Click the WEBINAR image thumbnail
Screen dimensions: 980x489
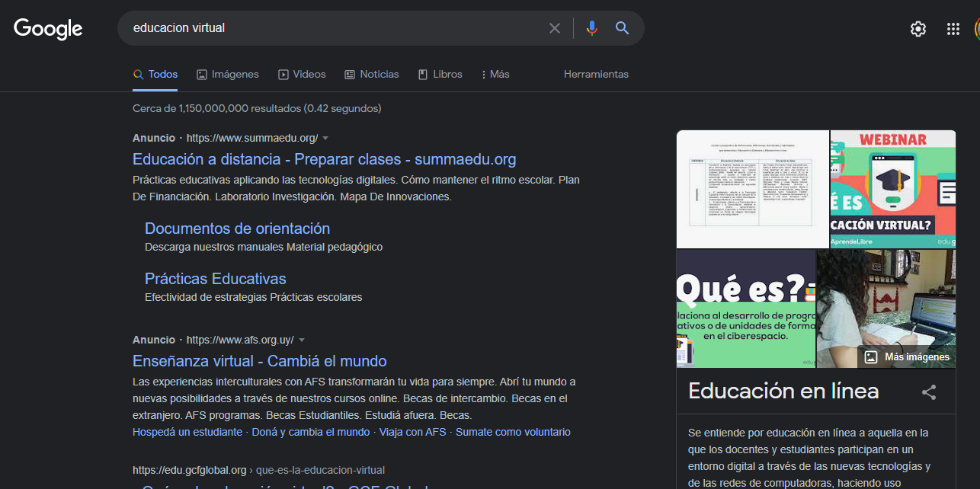click(x=892, y=189)
